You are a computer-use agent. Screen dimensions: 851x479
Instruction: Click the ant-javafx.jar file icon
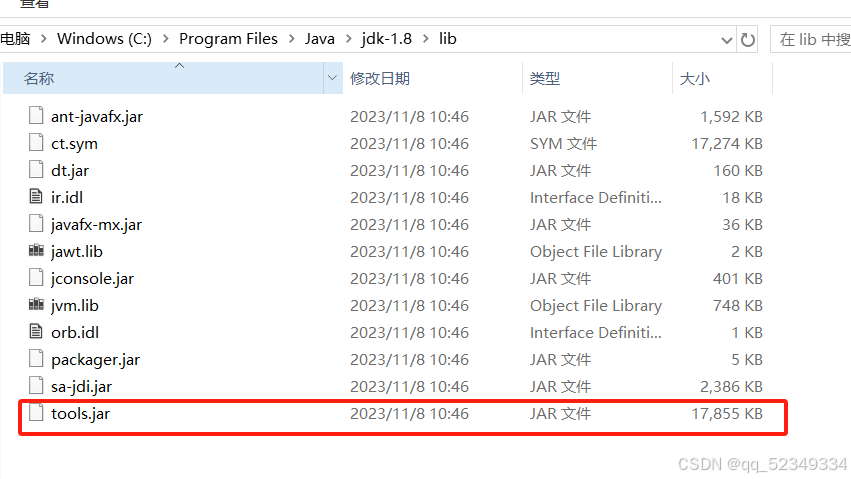pyautogui.click(x=36, y=116)
